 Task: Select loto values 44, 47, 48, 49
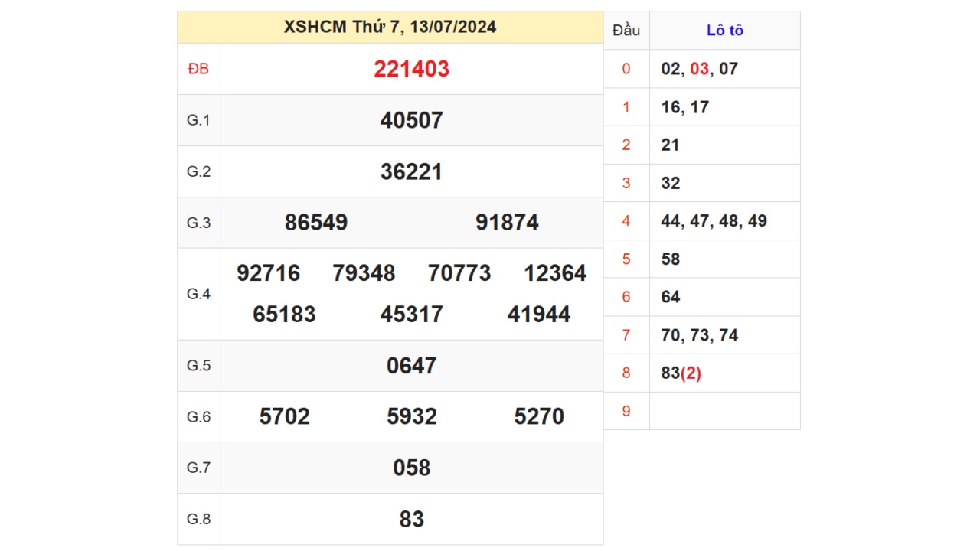(714, 221)
